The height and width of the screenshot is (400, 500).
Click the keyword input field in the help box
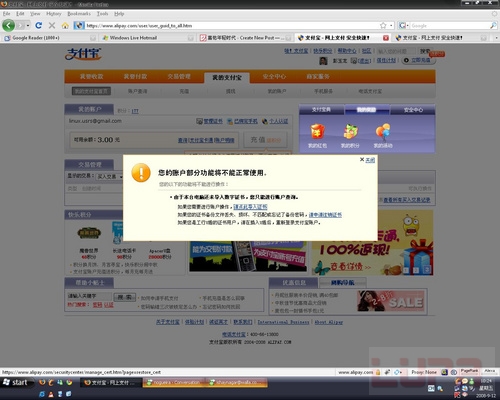tap(89, 296)
